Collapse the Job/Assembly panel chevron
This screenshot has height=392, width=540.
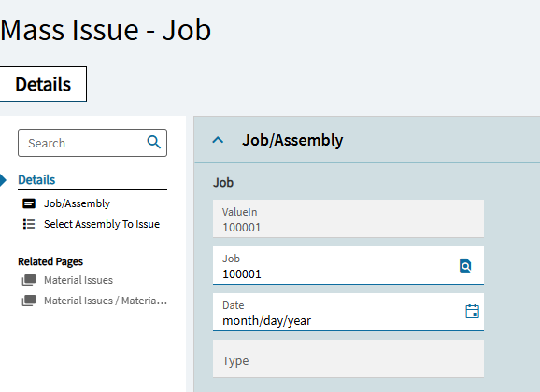pos(218,140)
